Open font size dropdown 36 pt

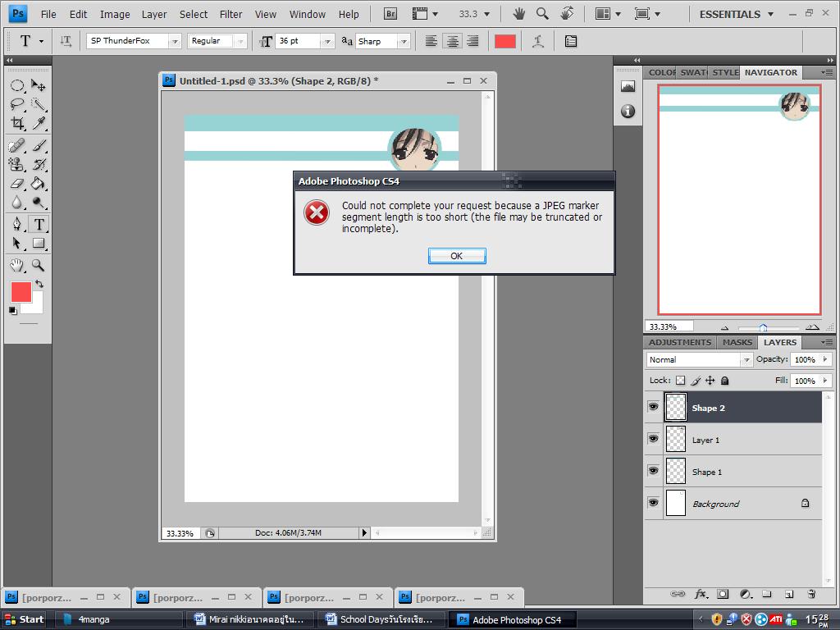pyautogui.click(x=327, y=41)
